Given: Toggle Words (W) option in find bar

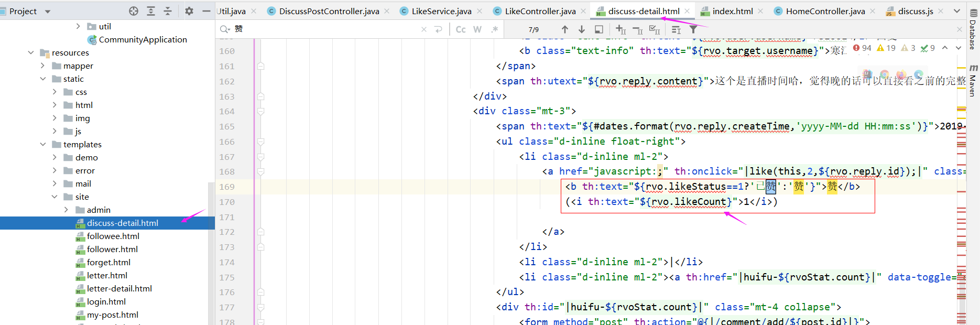Looking at the screenshot, I should coord(477,29).
